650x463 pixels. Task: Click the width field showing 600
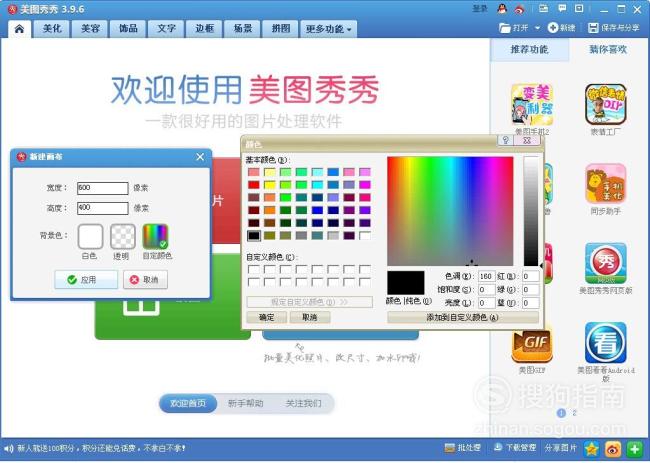pos(103,188)
